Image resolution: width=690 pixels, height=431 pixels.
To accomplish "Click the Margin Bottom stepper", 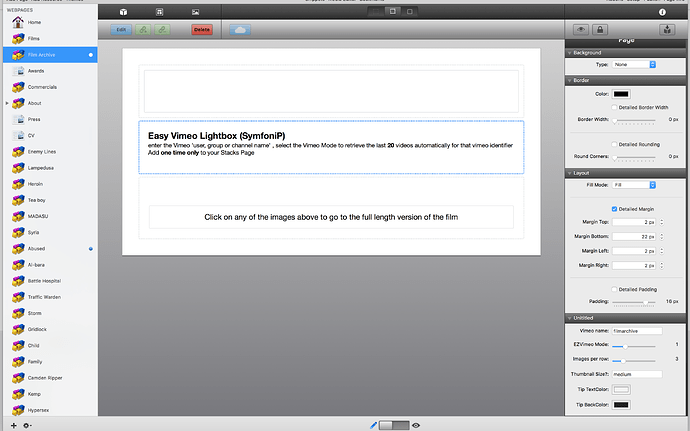I will pos(661,236).
